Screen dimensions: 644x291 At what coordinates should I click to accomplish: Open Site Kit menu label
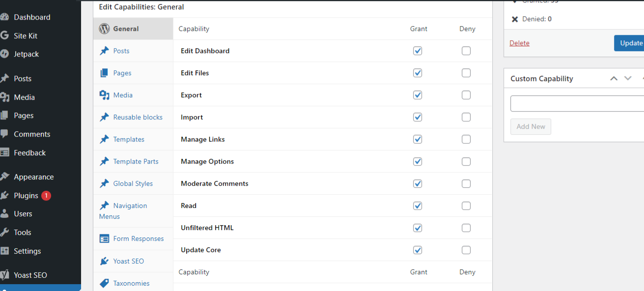[26, 36]
